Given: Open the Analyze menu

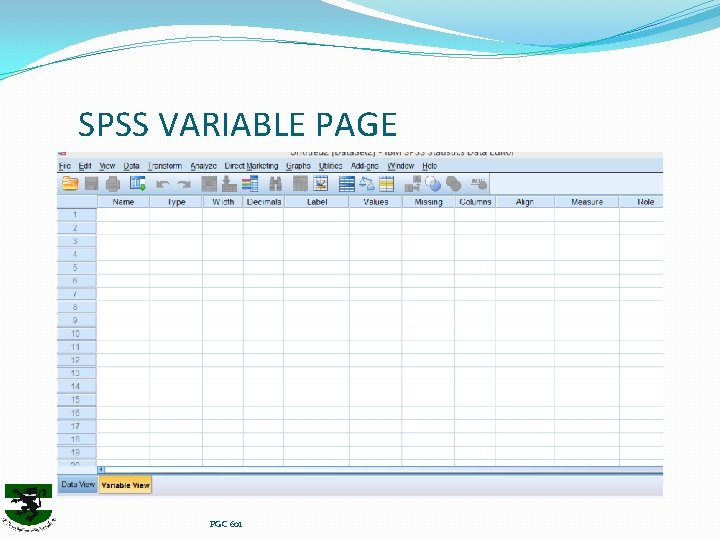Looking at the screenshot, I should 203,166.
